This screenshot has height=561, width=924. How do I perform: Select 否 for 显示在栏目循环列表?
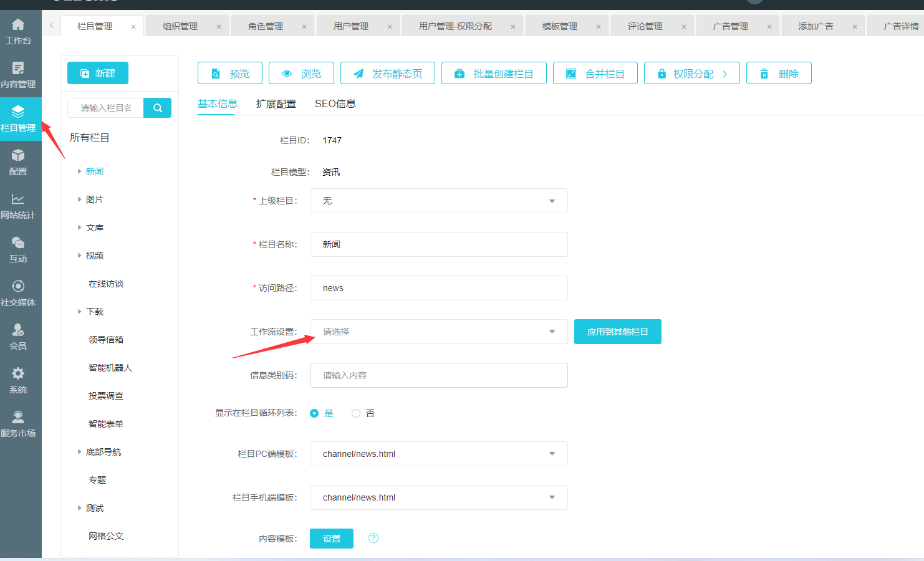pos(356,413)
